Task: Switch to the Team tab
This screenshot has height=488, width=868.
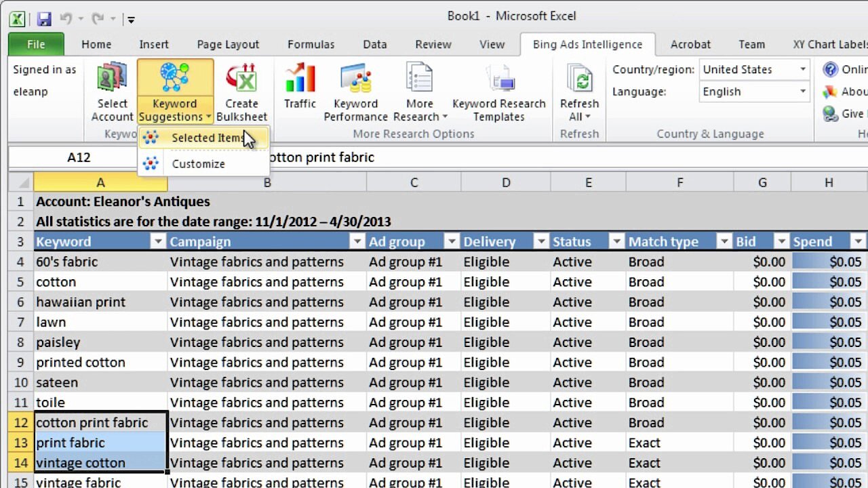Action: (751, 44)
